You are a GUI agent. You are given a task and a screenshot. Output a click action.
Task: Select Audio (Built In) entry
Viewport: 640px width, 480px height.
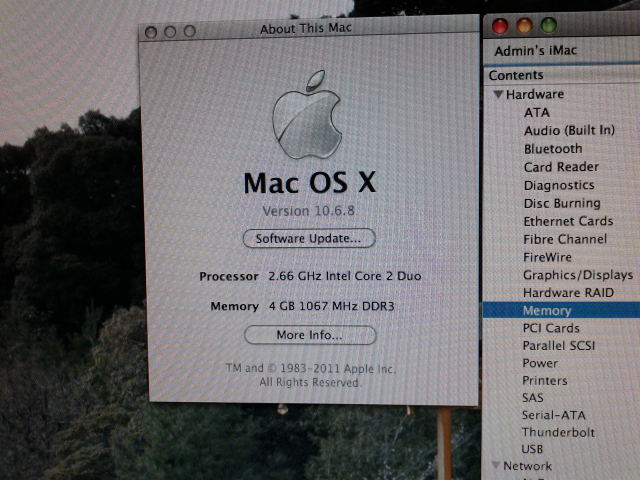pos(568,131)
